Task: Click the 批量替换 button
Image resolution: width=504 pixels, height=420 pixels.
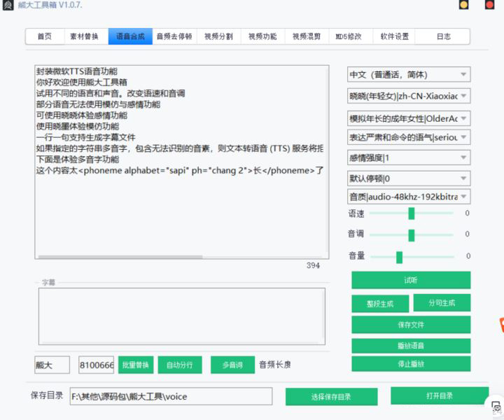Action: (136, 365)
